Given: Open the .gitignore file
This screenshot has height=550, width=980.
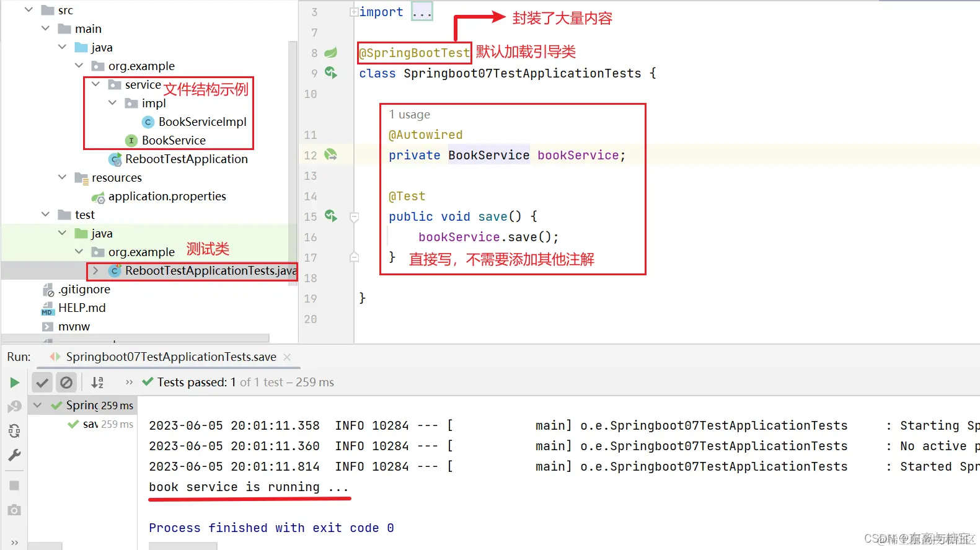Looking at the screenshot, I should (84, 289).
